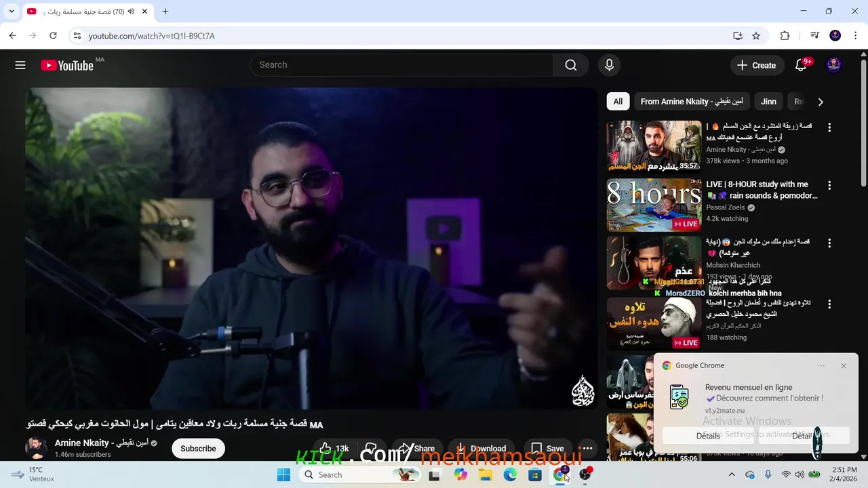Open options for the 378k views video
Image resolution: width=868 pixels, height=488 pixels.
(829, 127)
